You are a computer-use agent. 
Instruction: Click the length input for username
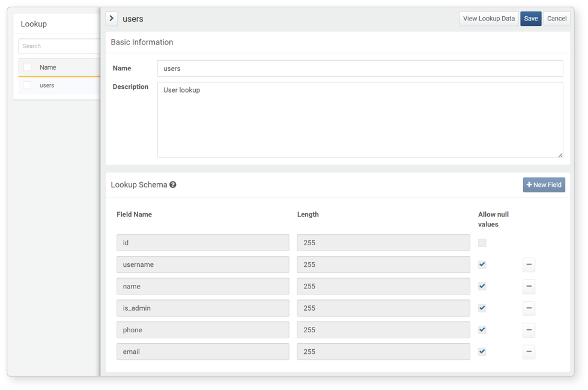point(384,264)
